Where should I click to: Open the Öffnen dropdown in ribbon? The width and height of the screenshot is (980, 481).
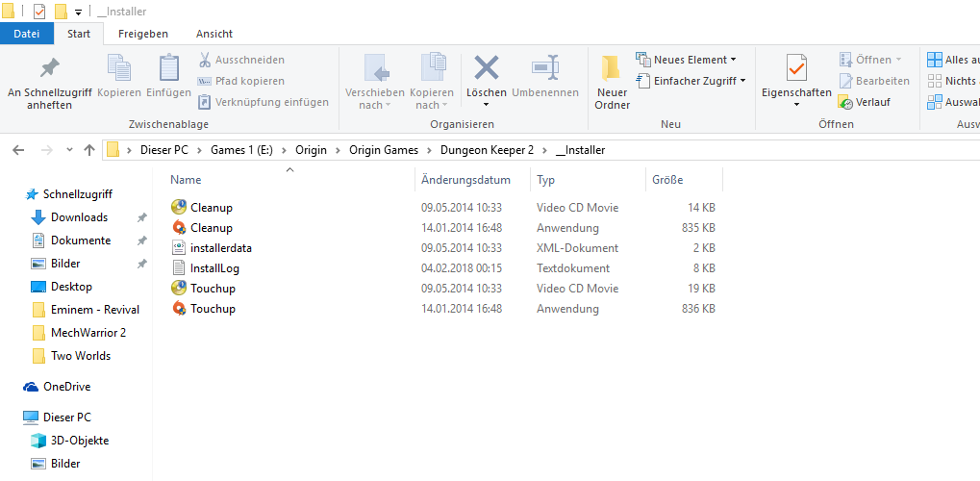[x=870, y=60]
